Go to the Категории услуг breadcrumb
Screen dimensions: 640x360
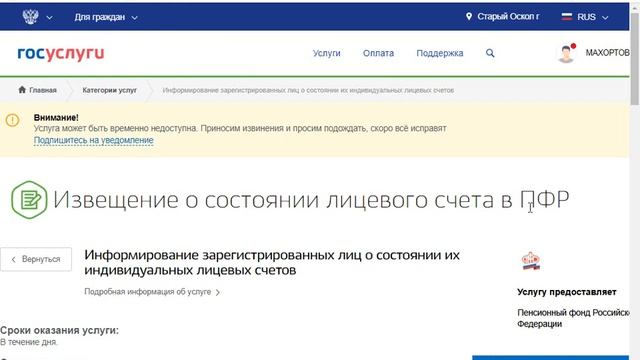[109, 90]
